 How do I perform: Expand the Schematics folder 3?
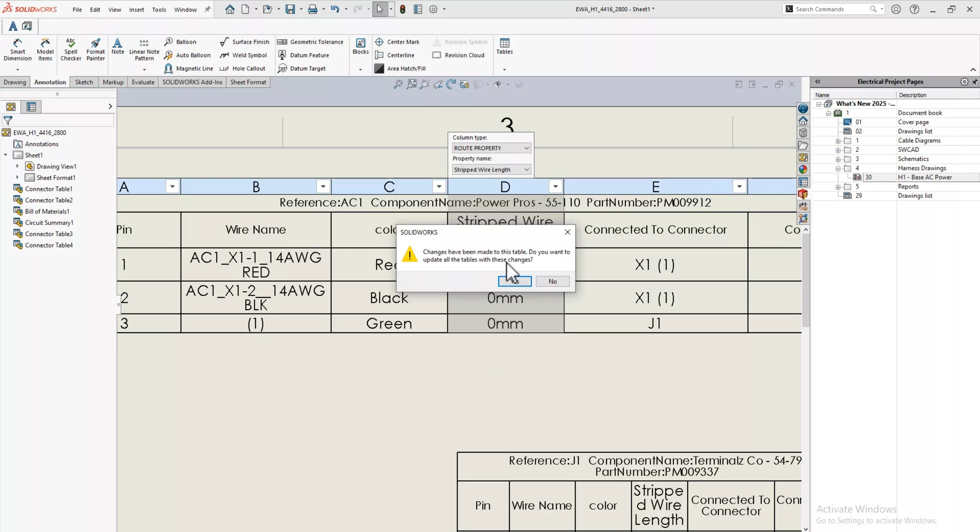point(838,159)
